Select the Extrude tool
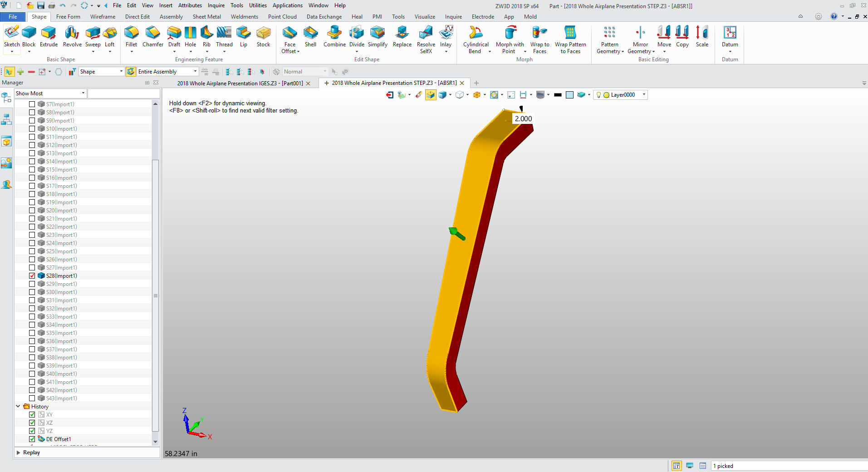The width and height of the screenshot is (868, 472). click(x=49, y=36)
